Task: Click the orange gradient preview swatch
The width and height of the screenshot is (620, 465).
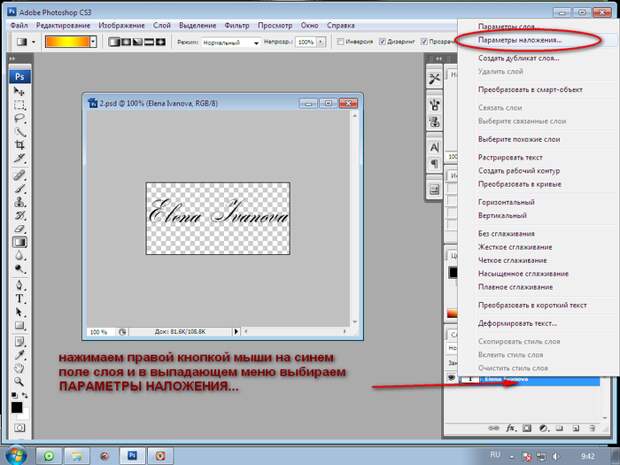Action: (68, 42)
